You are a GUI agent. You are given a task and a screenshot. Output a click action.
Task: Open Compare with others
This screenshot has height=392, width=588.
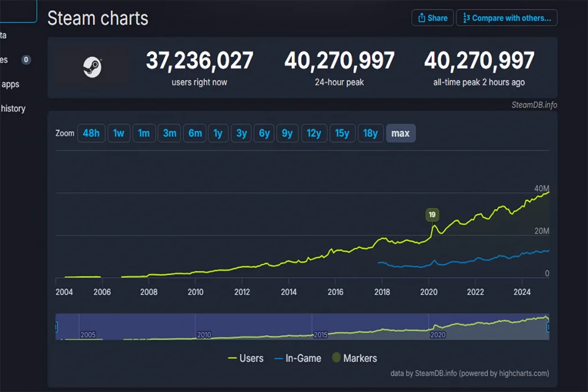point(506,18)
